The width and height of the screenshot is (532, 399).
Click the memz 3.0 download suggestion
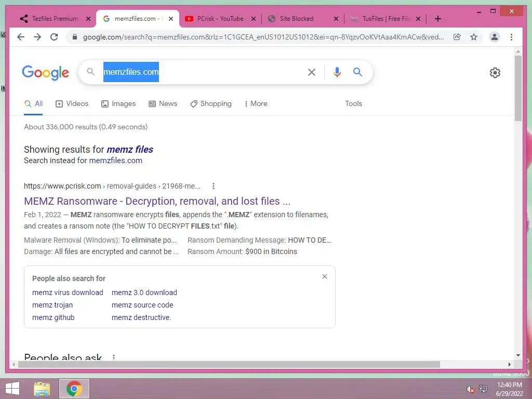tap(144, 292)
